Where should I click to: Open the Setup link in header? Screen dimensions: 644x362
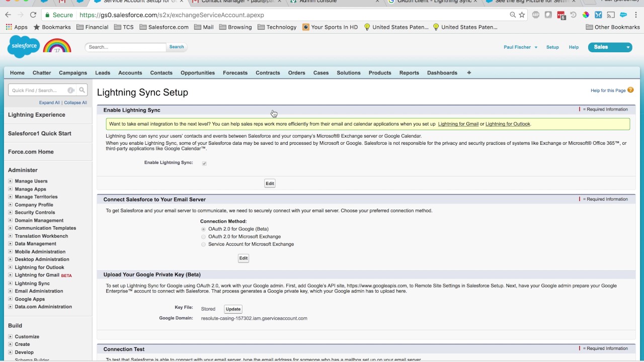(552, 47)
